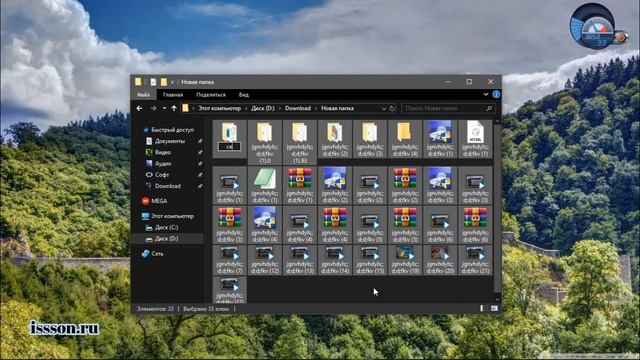Click the rename text box of first folder
Viewport: 640px width, 360px height.
coord(229,147)
